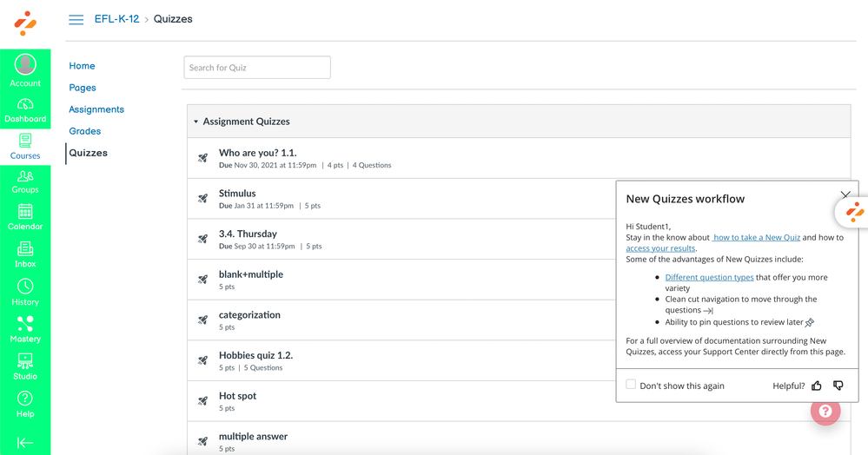Viewport: 868px width, 455px height.
Task: Click the thumbs up Helpful icon
Action: pyautogui.click(x=817, y=386)
